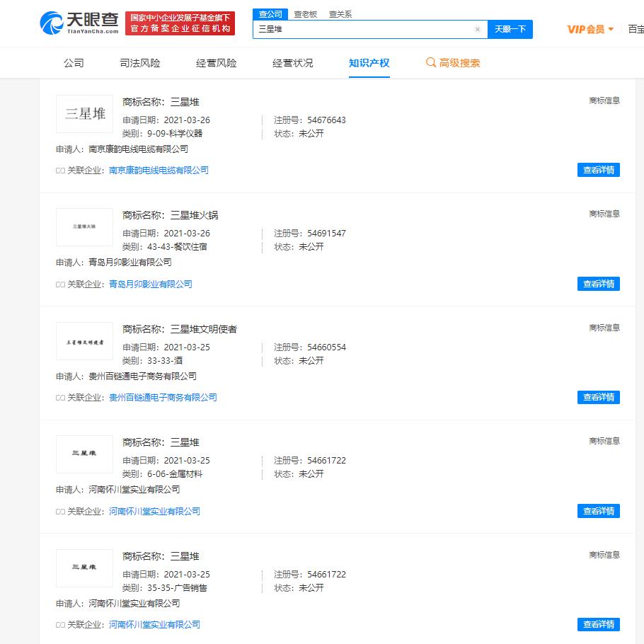Click the 三星堆火锅 trademark thumbnail

(x=84, y=227)
